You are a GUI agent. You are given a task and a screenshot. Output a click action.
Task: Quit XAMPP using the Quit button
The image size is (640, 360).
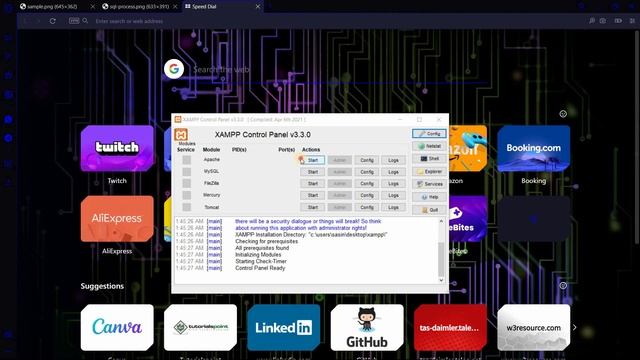tap(429, 210)
